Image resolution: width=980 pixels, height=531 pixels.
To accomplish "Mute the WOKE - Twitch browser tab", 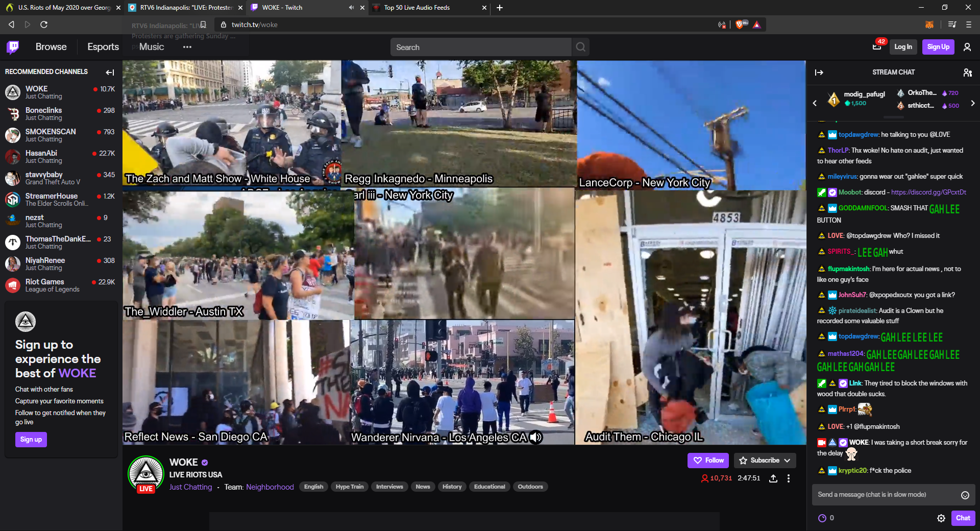I will click(351, 8).
